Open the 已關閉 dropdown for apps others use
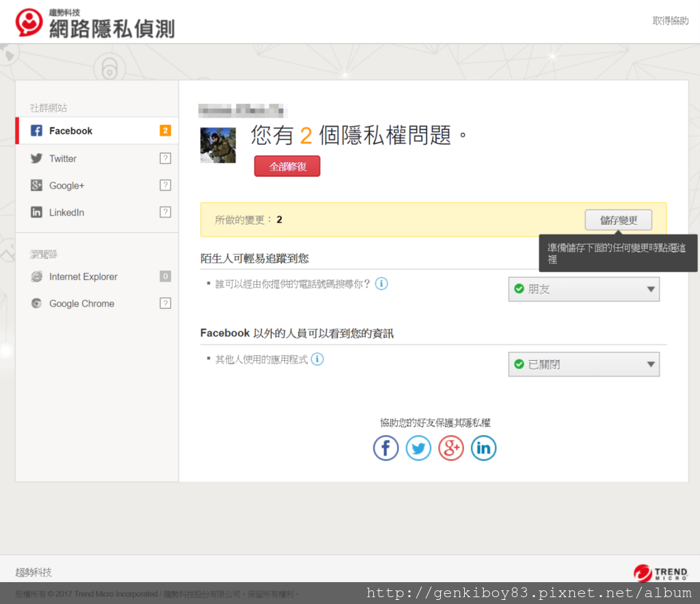 584,364
